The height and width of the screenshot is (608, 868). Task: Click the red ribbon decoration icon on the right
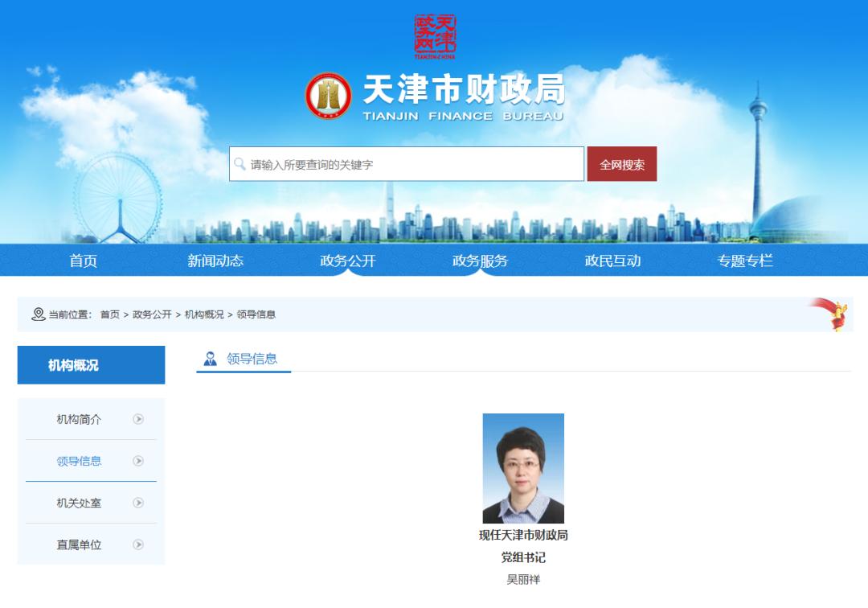(839, 314)
